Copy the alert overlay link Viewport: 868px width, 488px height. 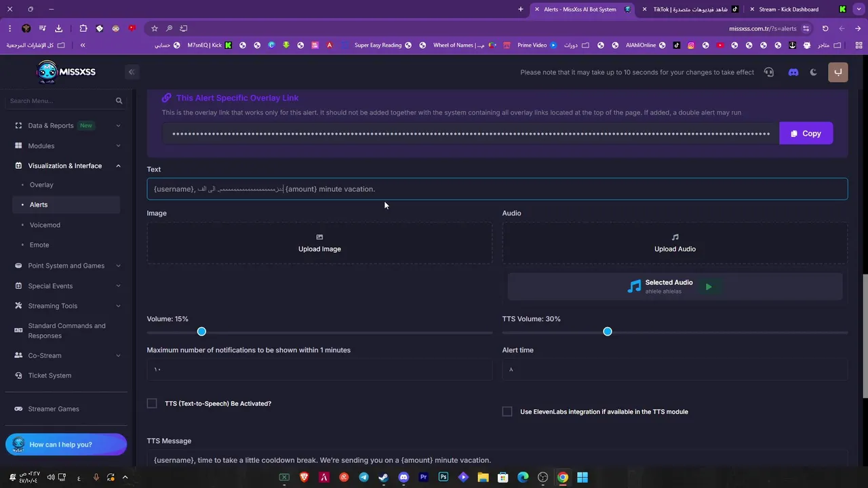coord(806,134)
